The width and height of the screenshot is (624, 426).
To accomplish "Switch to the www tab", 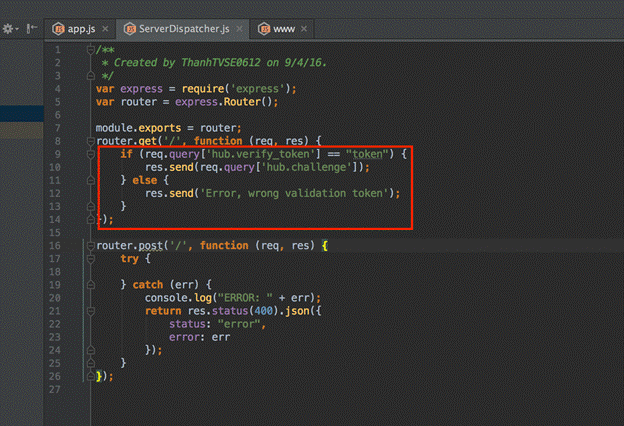I will tap(284, 29).
